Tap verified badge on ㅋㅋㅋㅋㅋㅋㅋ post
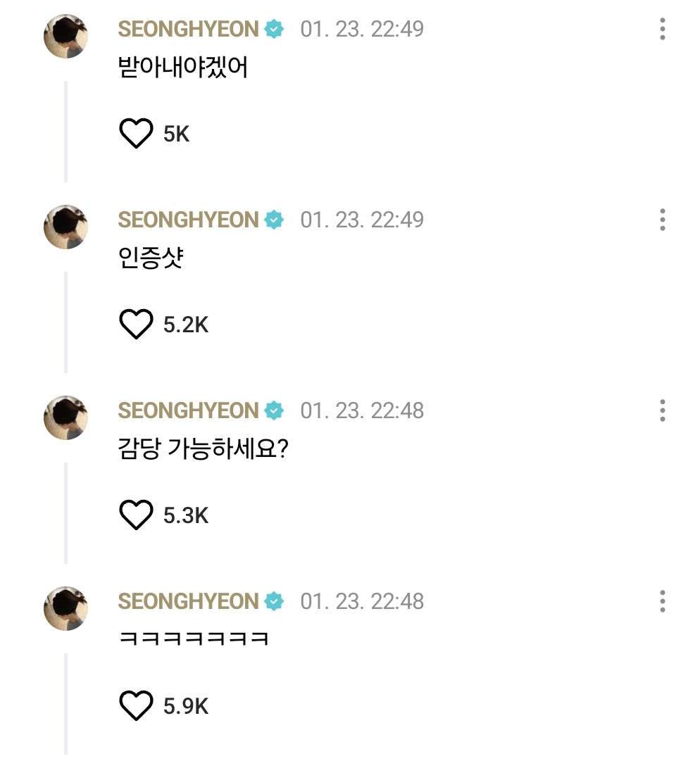This screenshot has width=700, height=761. coord(274,601)
